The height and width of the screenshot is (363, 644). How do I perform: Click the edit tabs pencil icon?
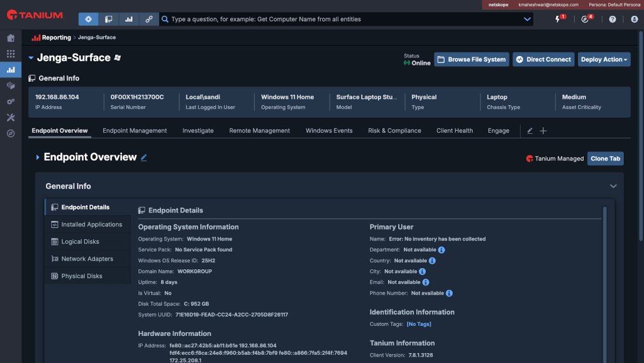pos(530,131)
